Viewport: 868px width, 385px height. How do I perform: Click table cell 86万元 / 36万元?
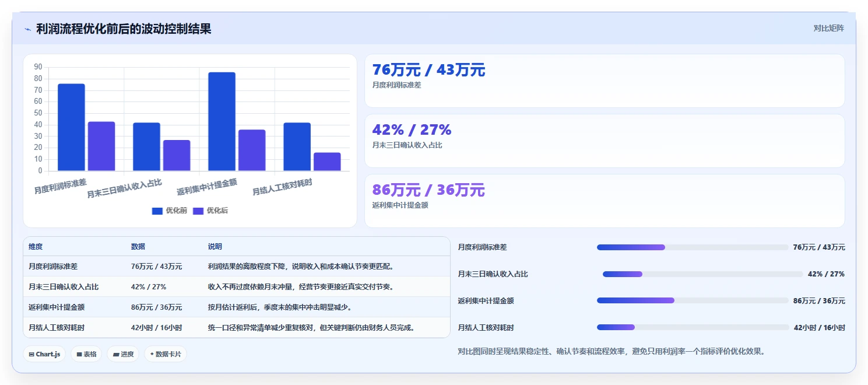(x=156, y=307)
